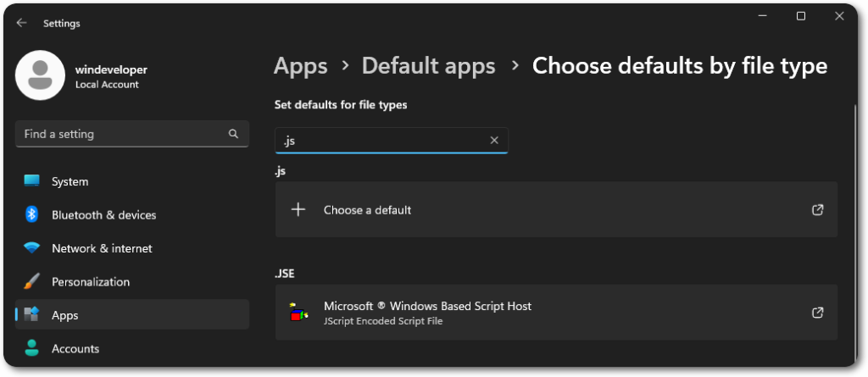Select Network & internet in sidebar
This screenshot has height=377, width=868.
[x=102, y=248]
